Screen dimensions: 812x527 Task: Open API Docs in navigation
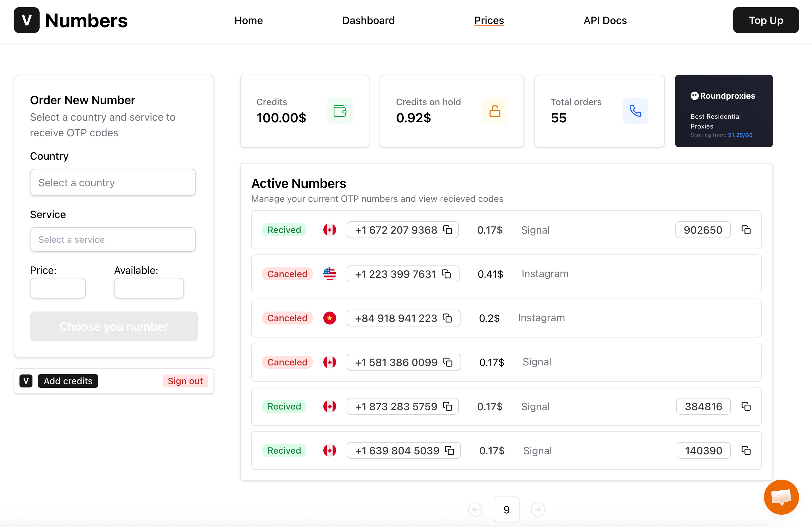(605, 20)
